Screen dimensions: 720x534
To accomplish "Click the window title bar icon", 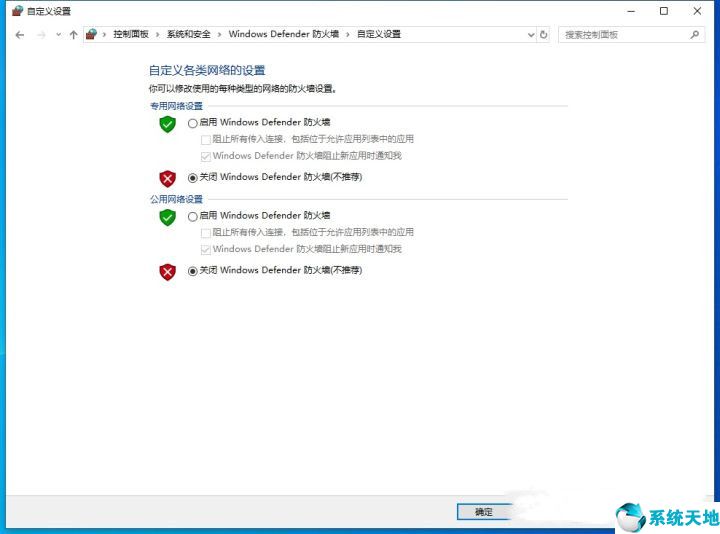I will (x=17, y=11).
